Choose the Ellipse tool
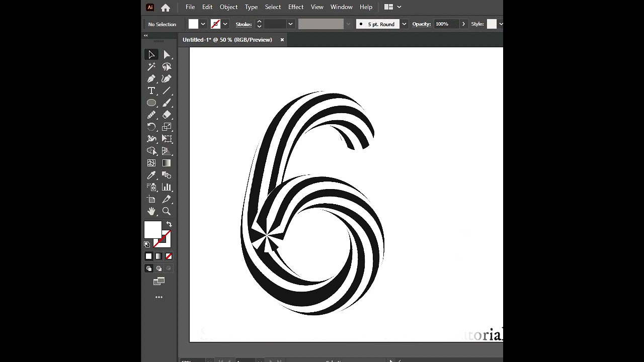Screen dimensions: 644x362 click(151, 103)
